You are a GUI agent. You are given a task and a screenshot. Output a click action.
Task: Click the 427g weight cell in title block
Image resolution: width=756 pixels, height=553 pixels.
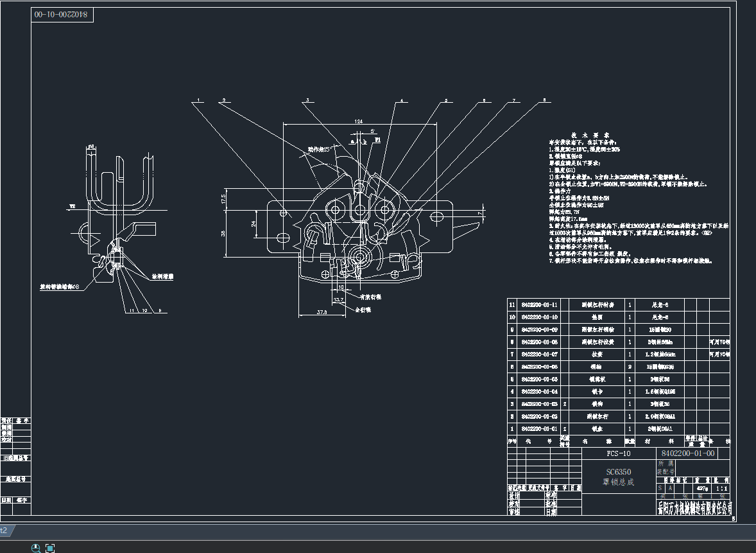click(700, 489)
